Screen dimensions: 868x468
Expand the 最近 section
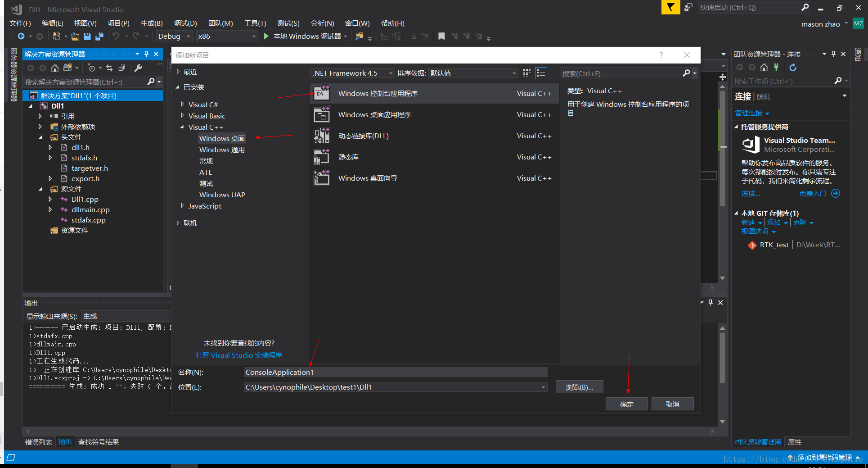point(178,72)
